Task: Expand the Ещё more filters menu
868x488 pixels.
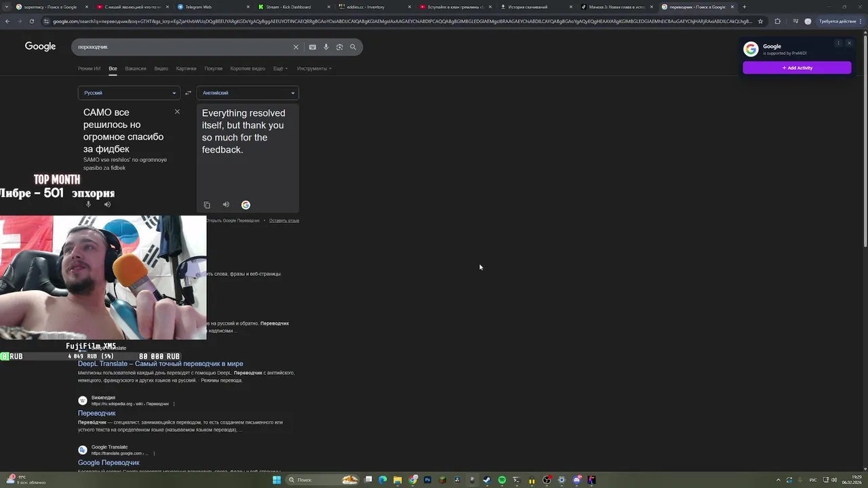Action: click(280, 68)
